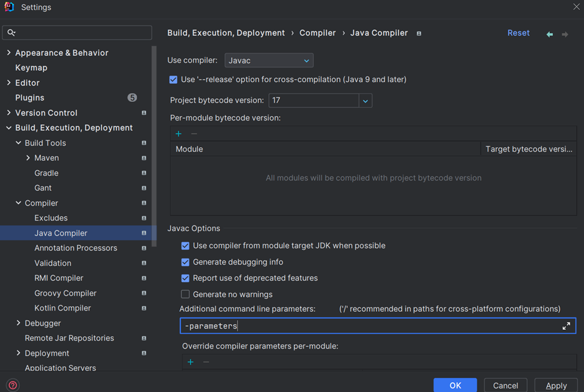The height and width of the screenshot is (392, 584).
Task: Click the settings tree vertical scrollbar
Action: tap(154, 146)
